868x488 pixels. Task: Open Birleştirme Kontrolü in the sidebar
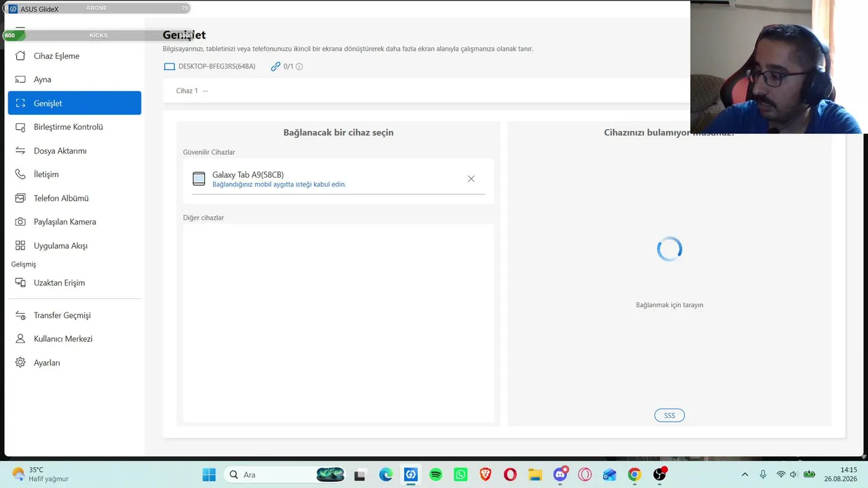pos(75,127)
